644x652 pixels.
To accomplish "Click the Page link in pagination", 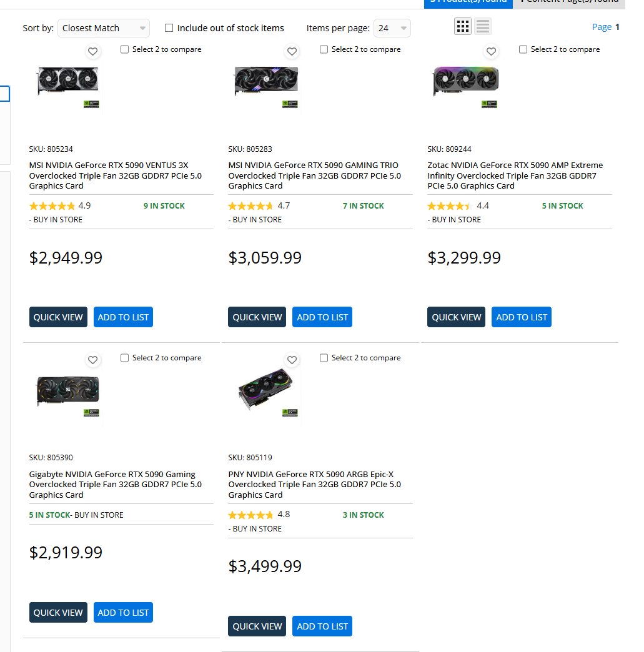I will [602, 27].
